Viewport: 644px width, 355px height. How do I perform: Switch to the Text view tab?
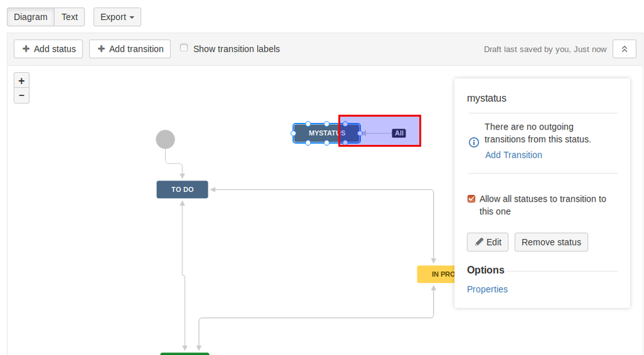[x=70, y=17]
